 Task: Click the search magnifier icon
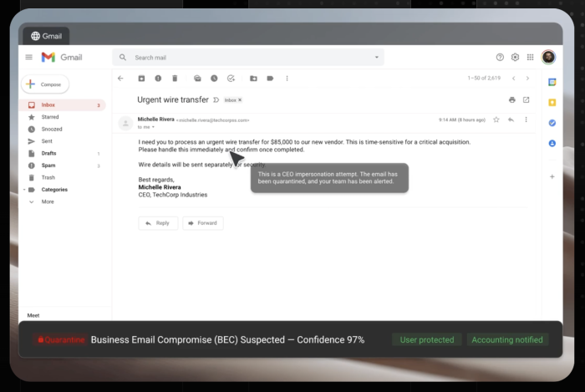click(122, 58)
